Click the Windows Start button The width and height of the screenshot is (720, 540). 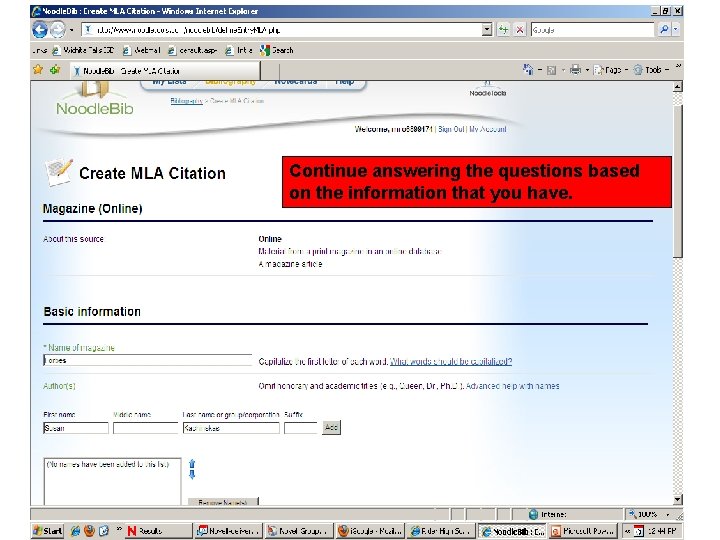[48, 531]
